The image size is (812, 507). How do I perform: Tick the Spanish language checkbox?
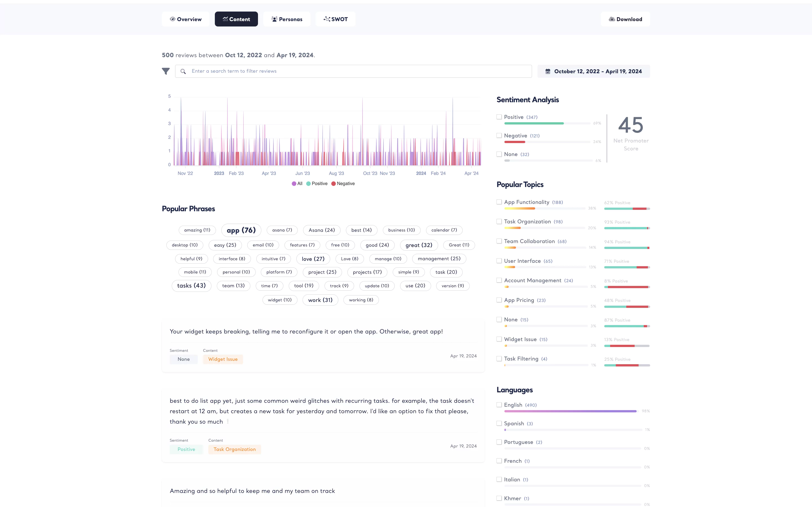pyautogui.click(x=499, y=424)
